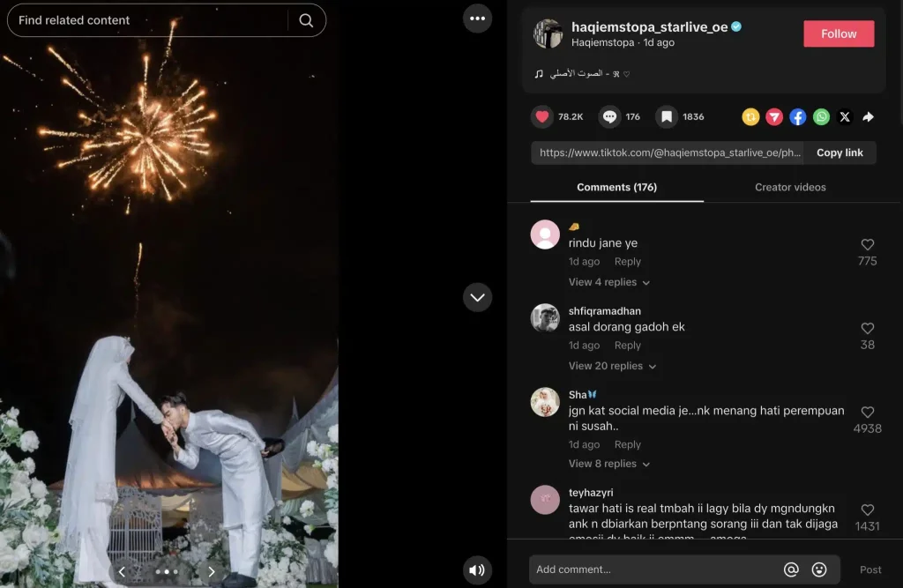Viewport: 903px width, 588px height.
Task: Expand View 8 replies
Action: 609,464
